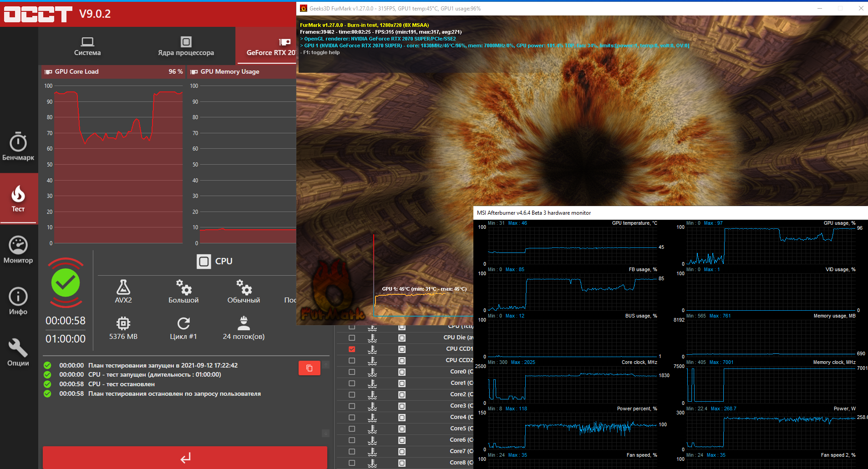Click square sensor icon in Core2 row
This screenshot has width=868, height=469.
pyautogui.click(x=402, y=395)
